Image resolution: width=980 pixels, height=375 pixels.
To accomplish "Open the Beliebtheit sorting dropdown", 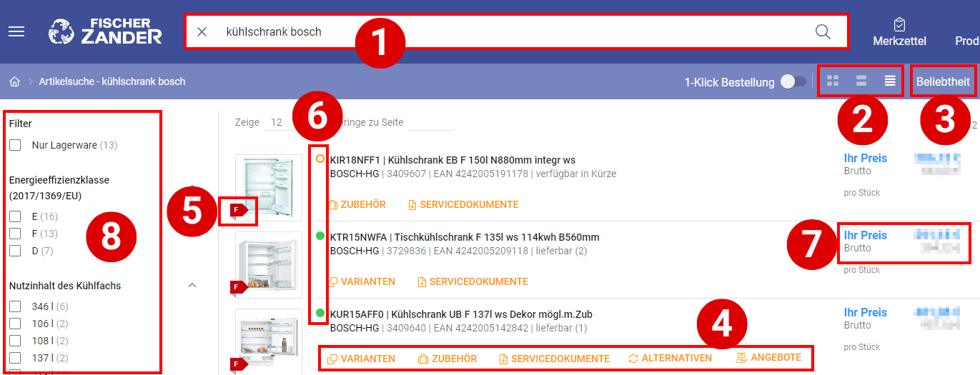I will coord(943,82).
